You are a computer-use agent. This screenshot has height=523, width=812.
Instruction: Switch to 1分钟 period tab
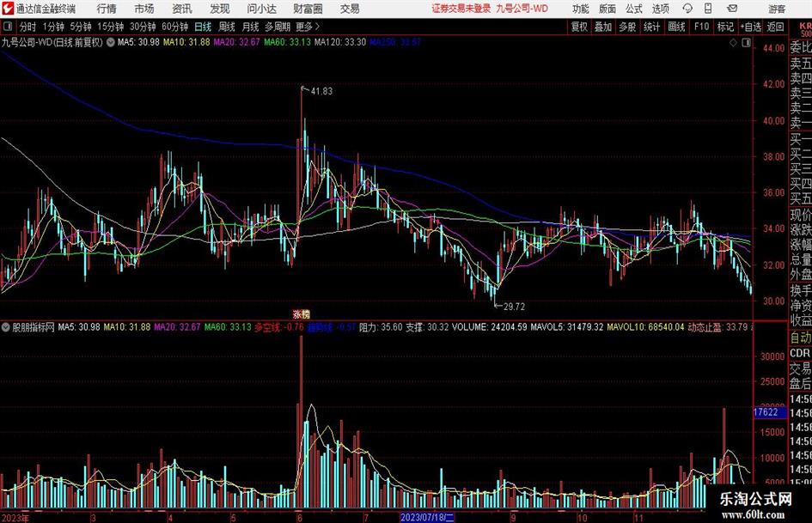click(x=53, y=27)
